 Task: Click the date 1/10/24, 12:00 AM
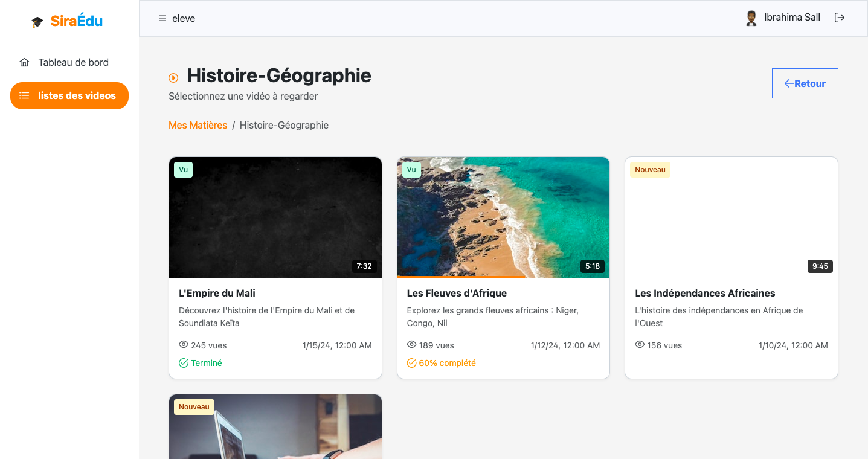[793, 345]
